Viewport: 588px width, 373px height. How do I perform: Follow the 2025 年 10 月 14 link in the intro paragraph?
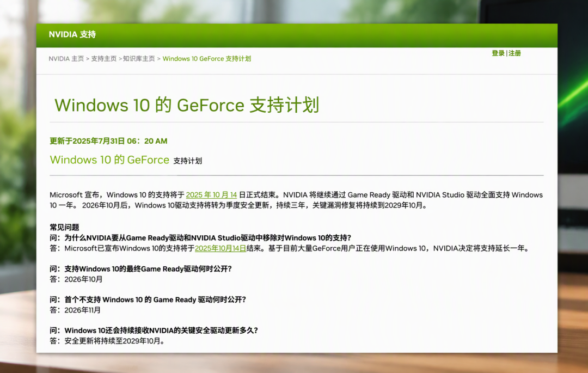tap(211, 195)
